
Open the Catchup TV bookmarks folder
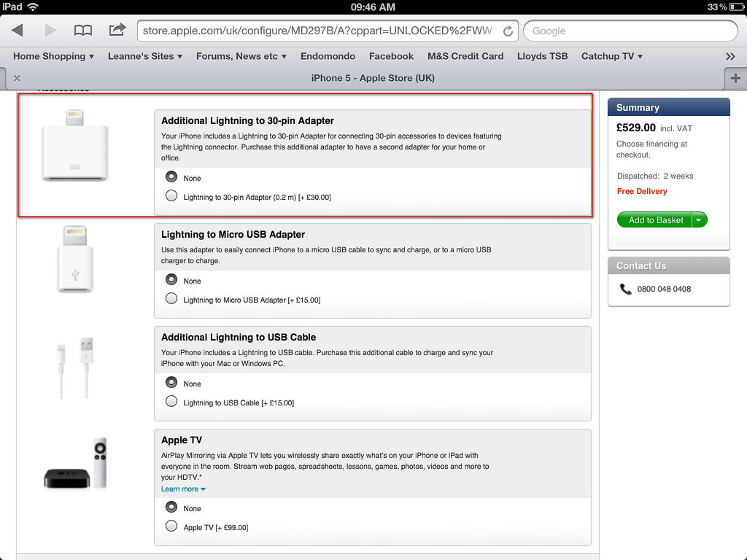pos(612,56)
